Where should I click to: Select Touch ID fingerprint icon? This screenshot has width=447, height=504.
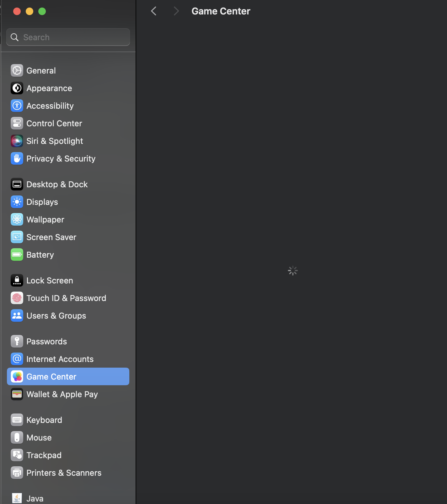(x=17, y=298)
